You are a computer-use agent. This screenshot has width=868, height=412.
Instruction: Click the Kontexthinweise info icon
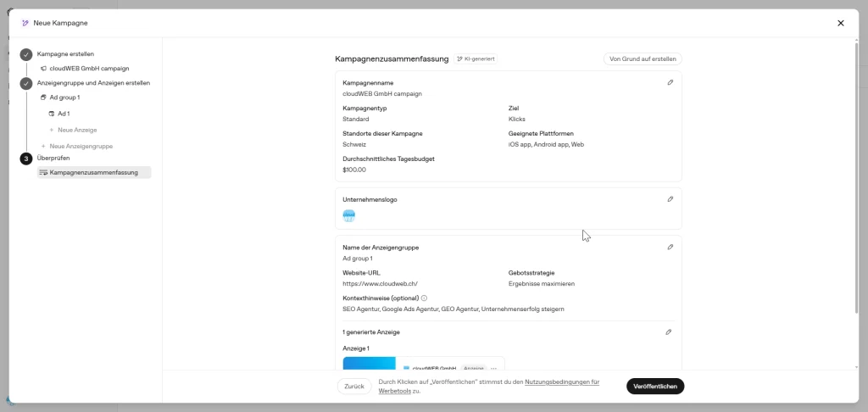coord(424,298)
